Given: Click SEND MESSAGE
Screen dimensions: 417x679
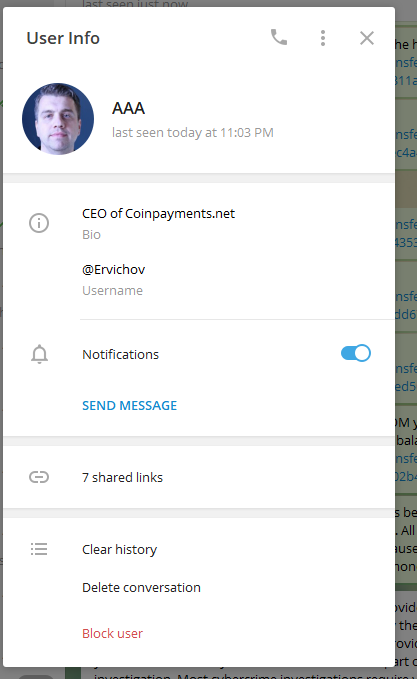Looking at the screenshot, I should 129,405.
